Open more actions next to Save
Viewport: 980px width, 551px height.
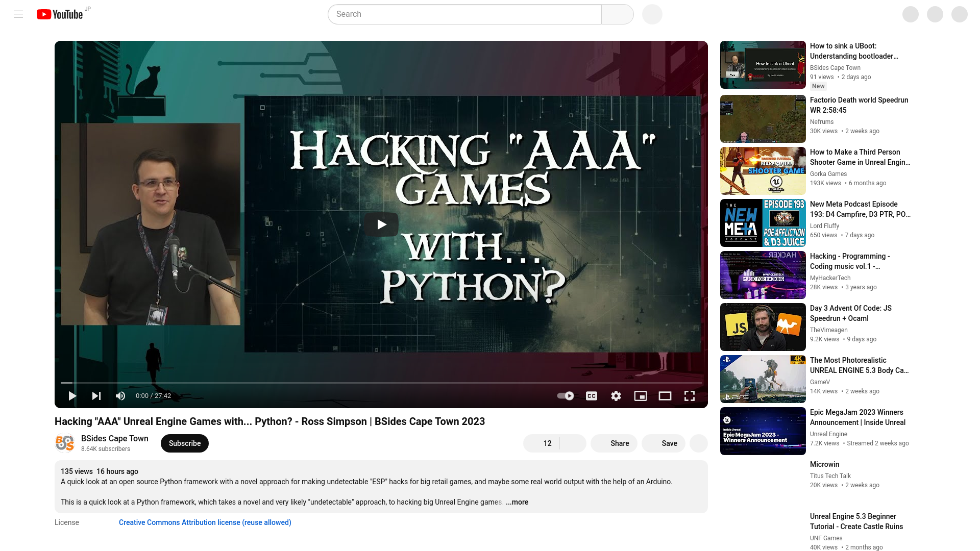[x=699, y=443]
